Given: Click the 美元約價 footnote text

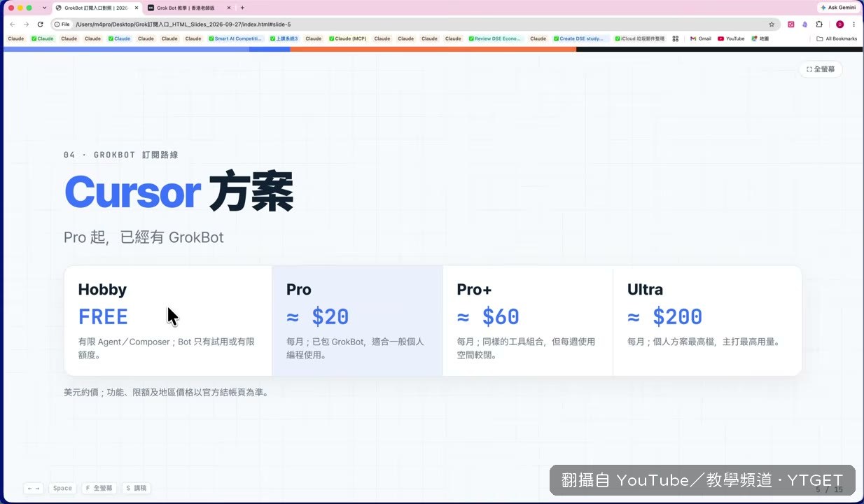Looking at the screenshot, I should click(166, 393).
